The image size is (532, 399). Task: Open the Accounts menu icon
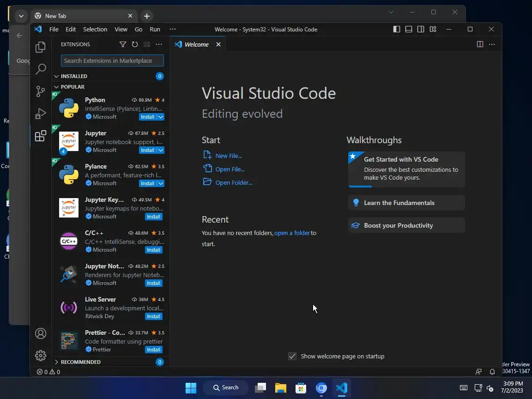(x=40, y=333)
